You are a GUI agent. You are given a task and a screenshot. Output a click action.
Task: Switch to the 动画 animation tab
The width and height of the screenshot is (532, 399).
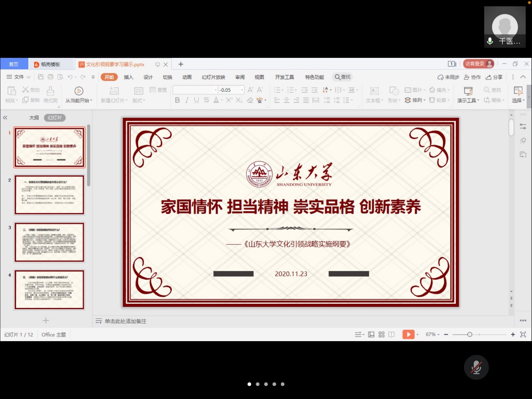coord(187,77)
